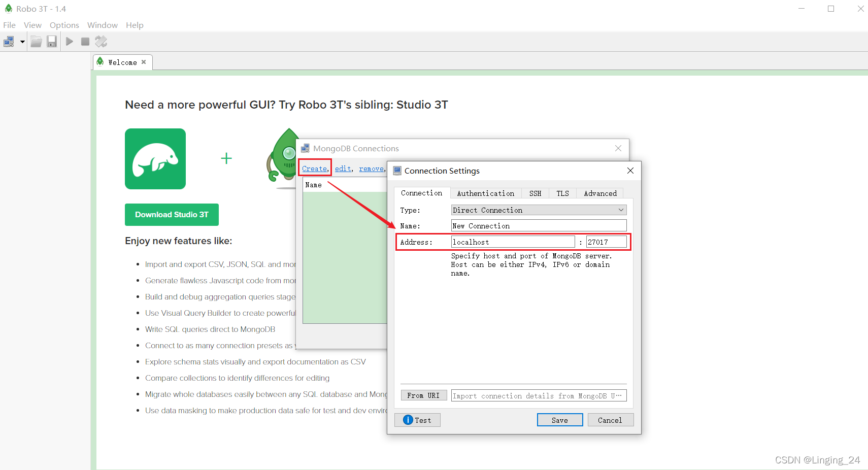The height and width of the screenshot is (470, 868).
Task: Select the Welcome tab
Action: click(x=122, y=62)
